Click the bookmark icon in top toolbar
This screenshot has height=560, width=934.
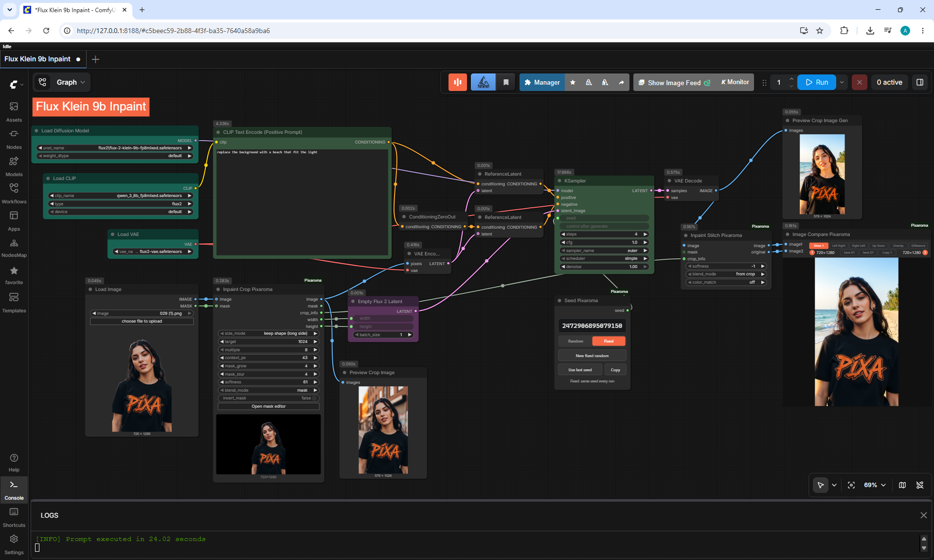pyautogui.click(x=506, y=82)
